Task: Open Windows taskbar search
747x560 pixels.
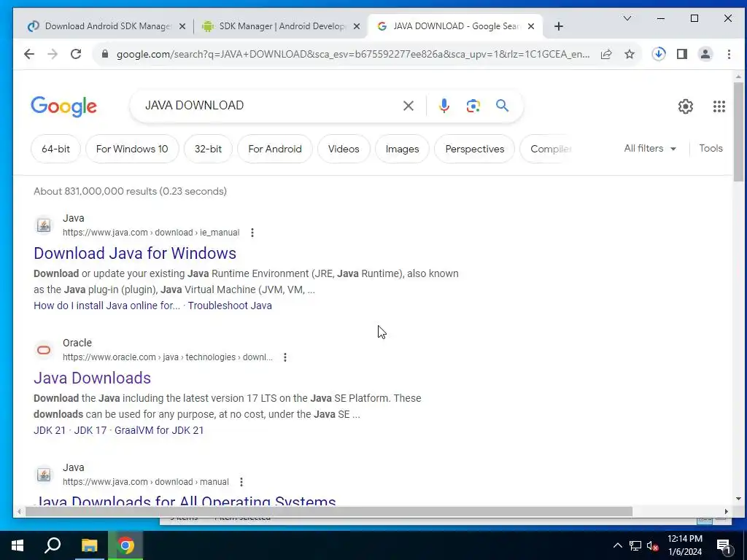Action: [x=53, y=545]
